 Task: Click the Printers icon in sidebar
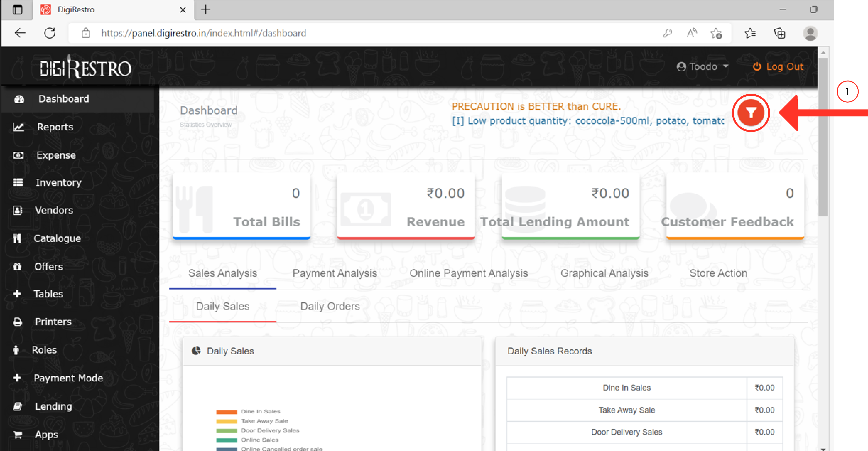(18, 322)
